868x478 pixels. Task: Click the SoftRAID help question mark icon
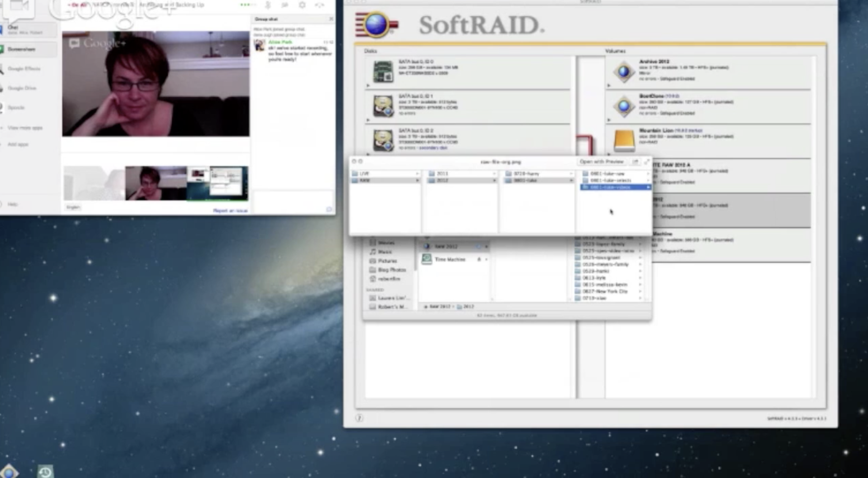click(359, 418)
